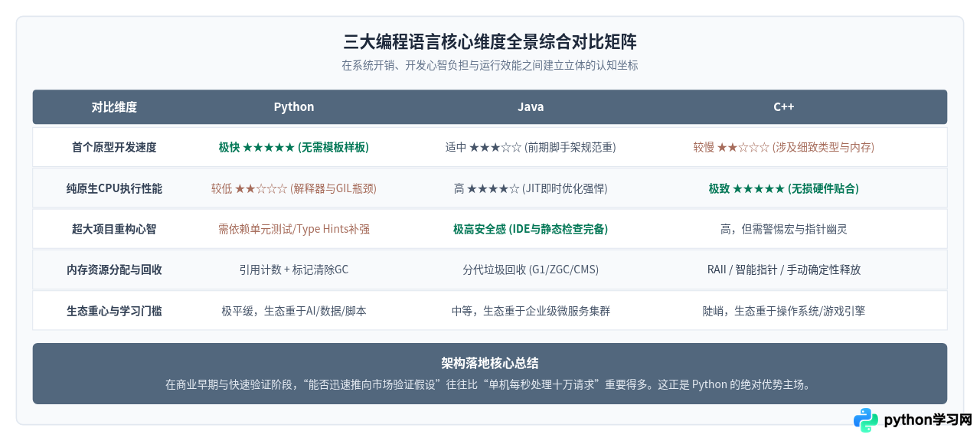Click the title 三大编程语言核心维度全景综合对比矩阵

490,41
